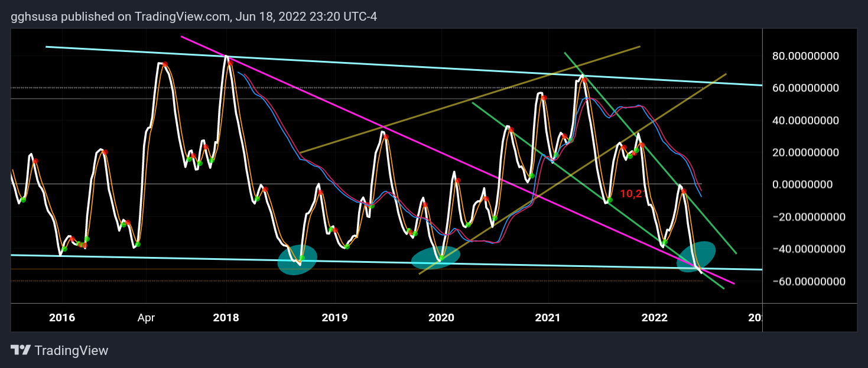Viewport: 868px width, 368px height.
Task: Click the TradingView wordmark text
Action: point(71,350)
